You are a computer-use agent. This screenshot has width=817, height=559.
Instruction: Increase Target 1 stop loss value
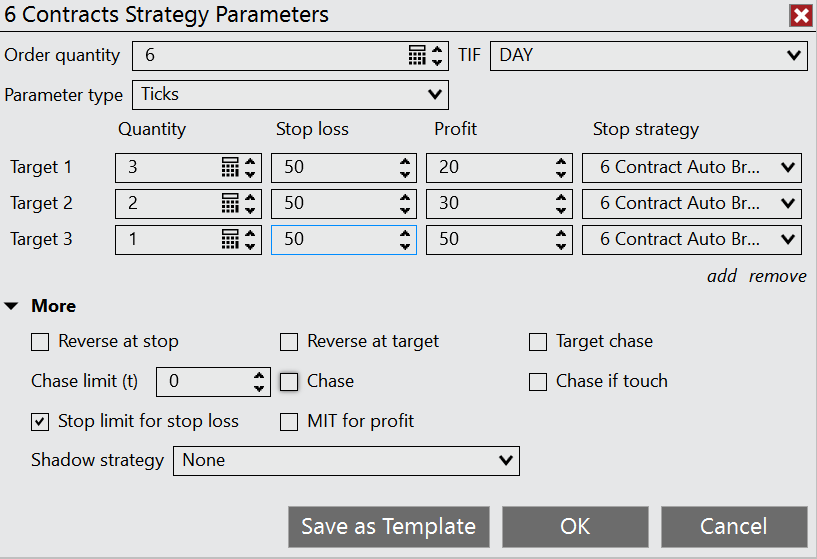pyautogui.click(x=405, y=161)
